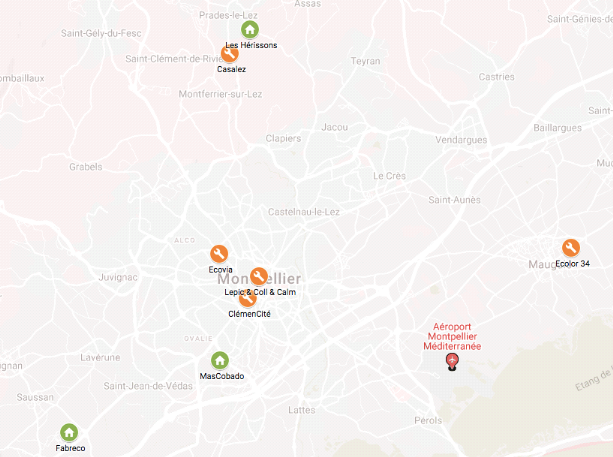Screen dimensions: 613x457
Task: Click the Vendargues town label
Action: tap(461, 140)
